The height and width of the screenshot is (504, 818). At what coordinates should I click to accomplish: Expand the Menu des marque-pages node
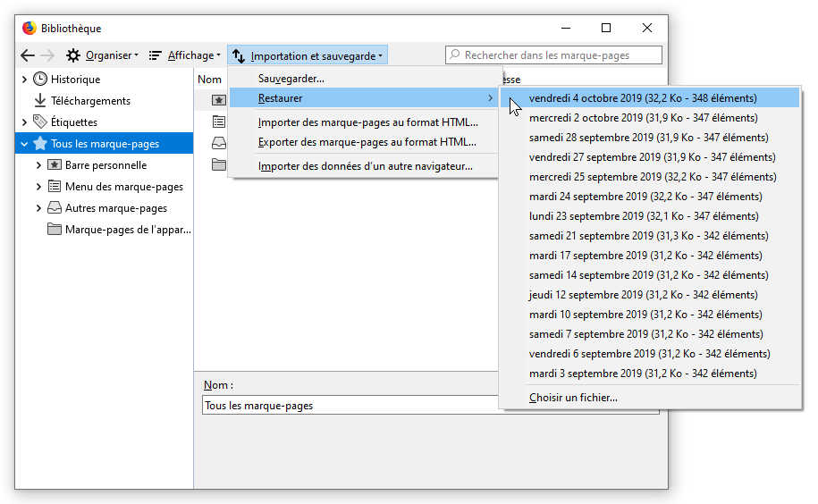coord(38,187)
